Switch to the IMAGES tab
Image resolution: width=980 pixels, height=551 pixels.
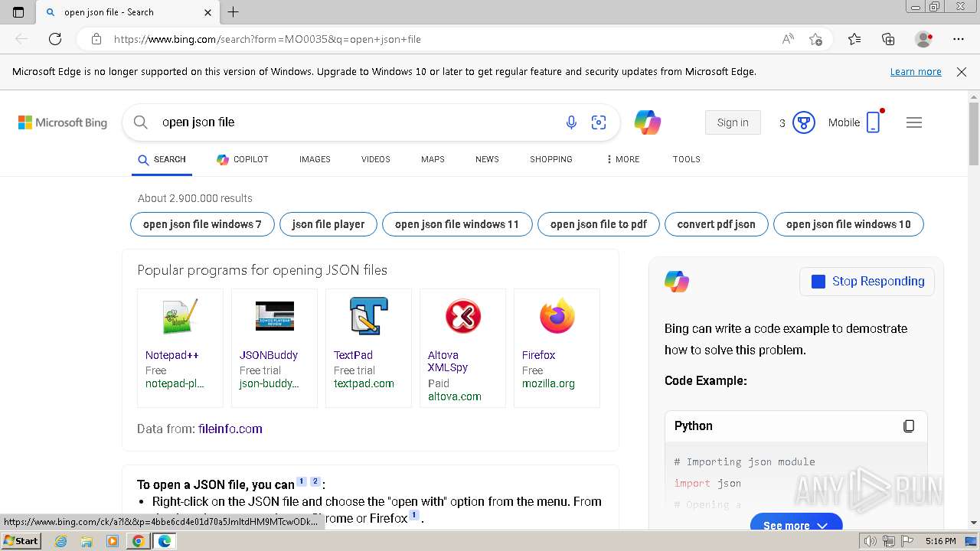coord(315,159)
